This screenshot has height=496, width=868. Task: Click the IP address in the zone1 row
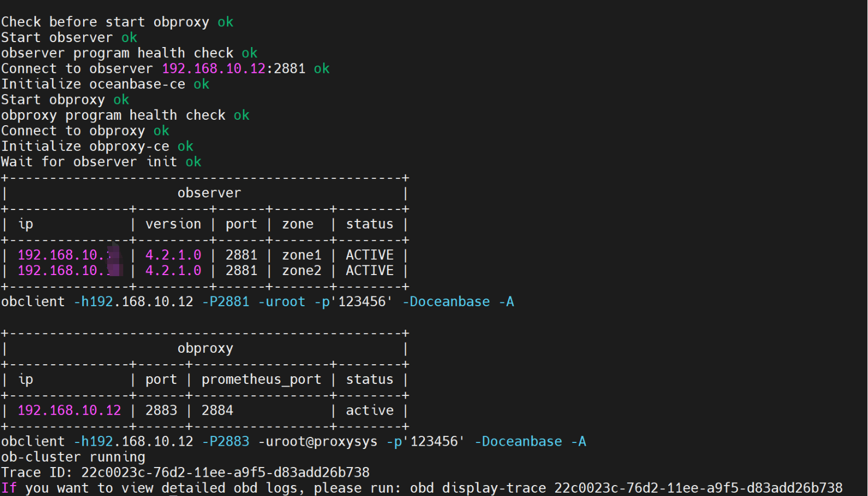69,255
